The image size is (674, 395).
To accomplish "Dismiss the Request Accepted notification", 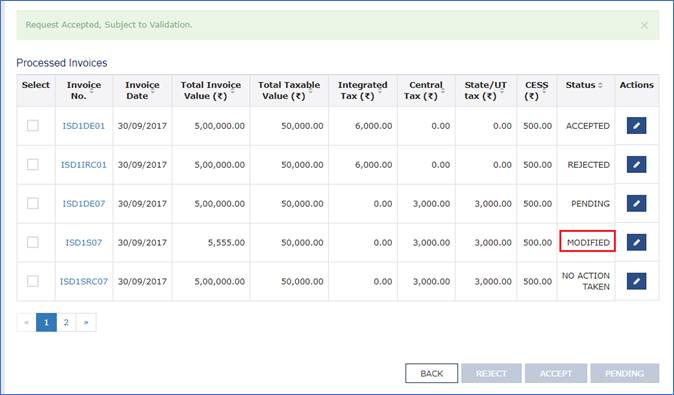I will 644,25.
